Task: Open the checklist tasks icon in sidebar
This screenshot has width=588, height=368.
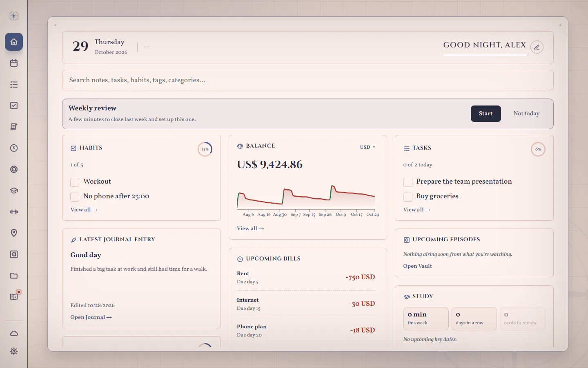Action: pyautogui.click(x=14, y=84)
